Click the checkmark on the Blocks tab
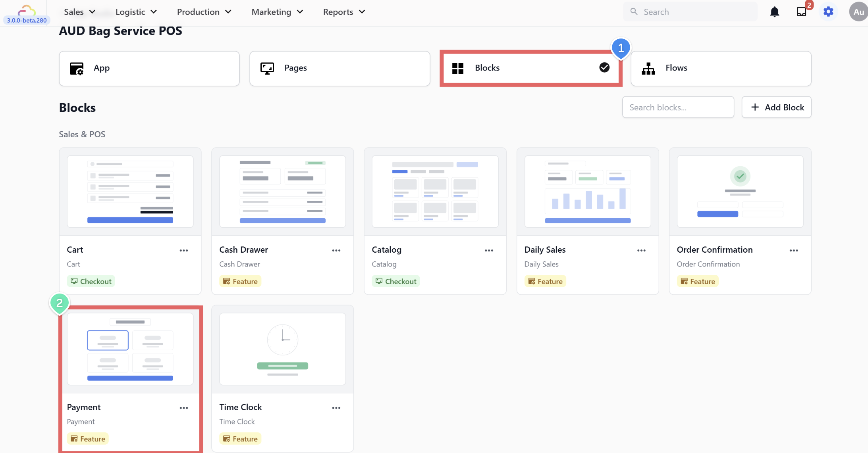 (604, 68)
